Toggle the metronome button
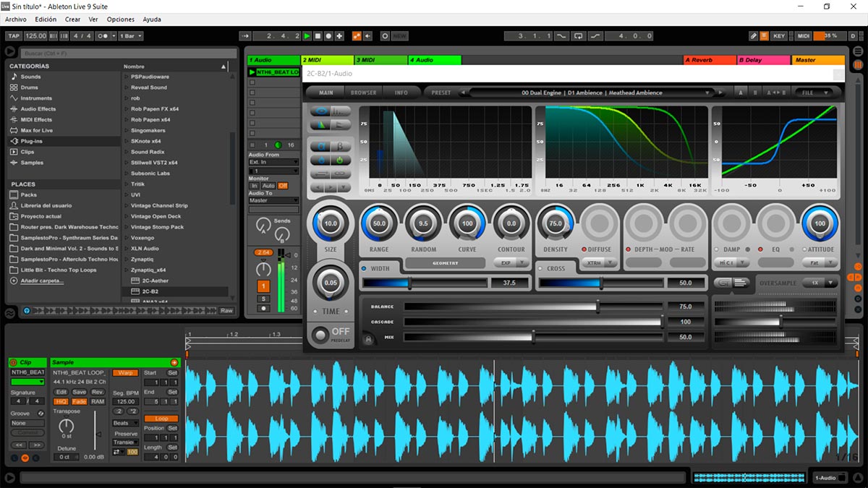868x488 pixels. 105,35
